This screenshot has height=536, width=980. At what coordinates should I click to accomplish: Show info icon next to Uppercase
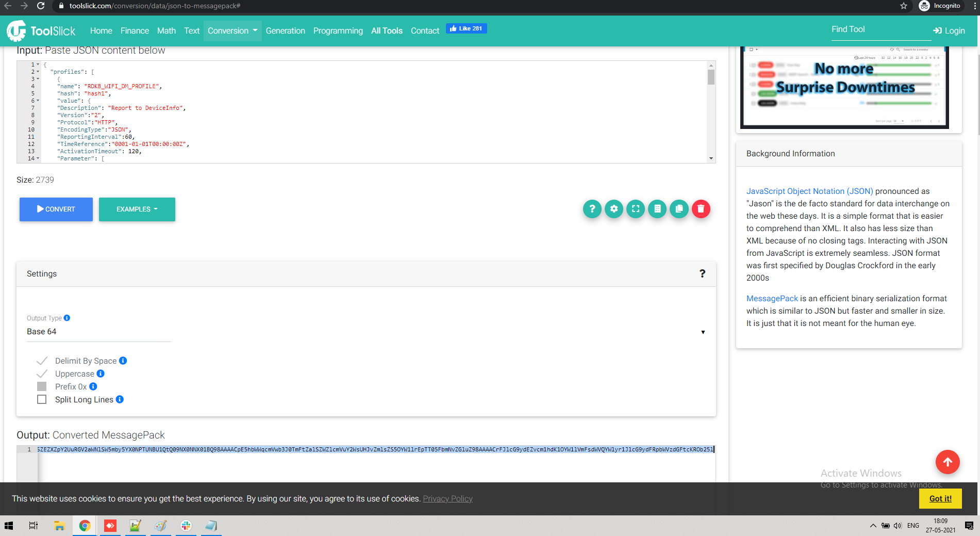coord(101,373)
